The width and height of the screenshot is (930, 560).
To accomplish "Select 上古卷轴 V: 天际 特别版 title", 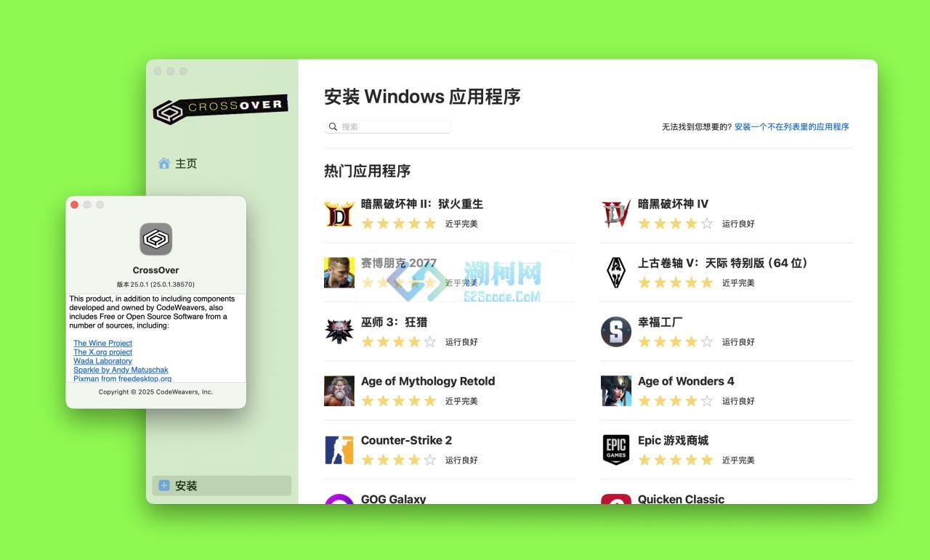I will (x=722, y=263).
